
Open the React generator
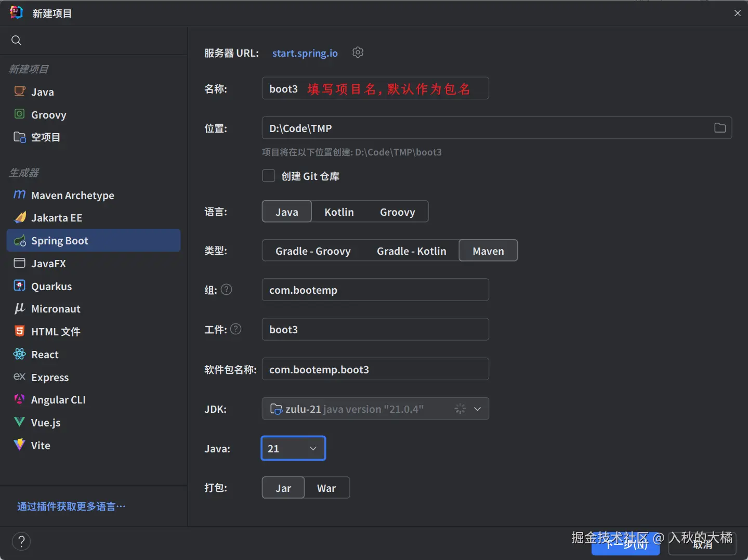pyautogui.click(x=45, y=354)
